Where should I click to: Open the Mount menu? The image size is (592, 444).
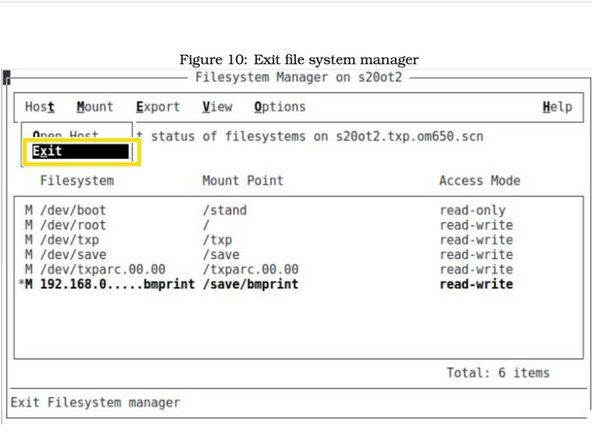[95, 107]
